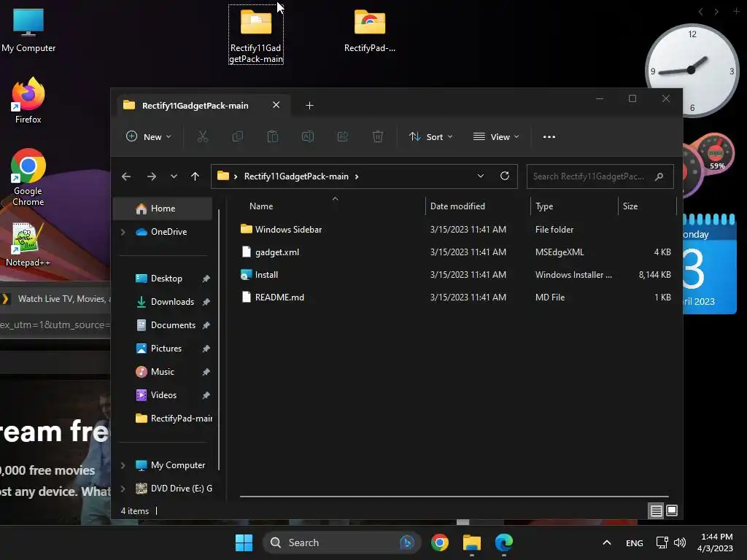
Task: Refresh the current folder view
Action: click(505, 176)
